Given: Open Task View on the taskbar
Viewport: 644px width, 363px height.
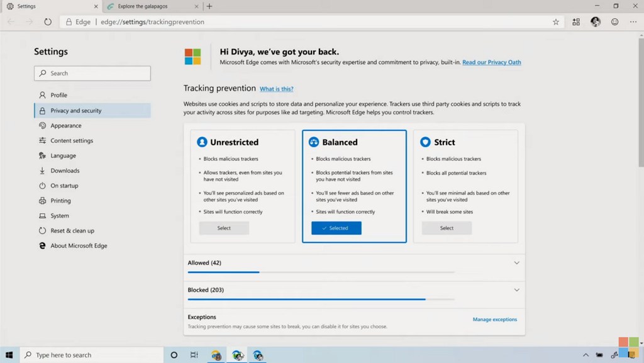Looking at the screenshot, I should click(x=194, y=355).
